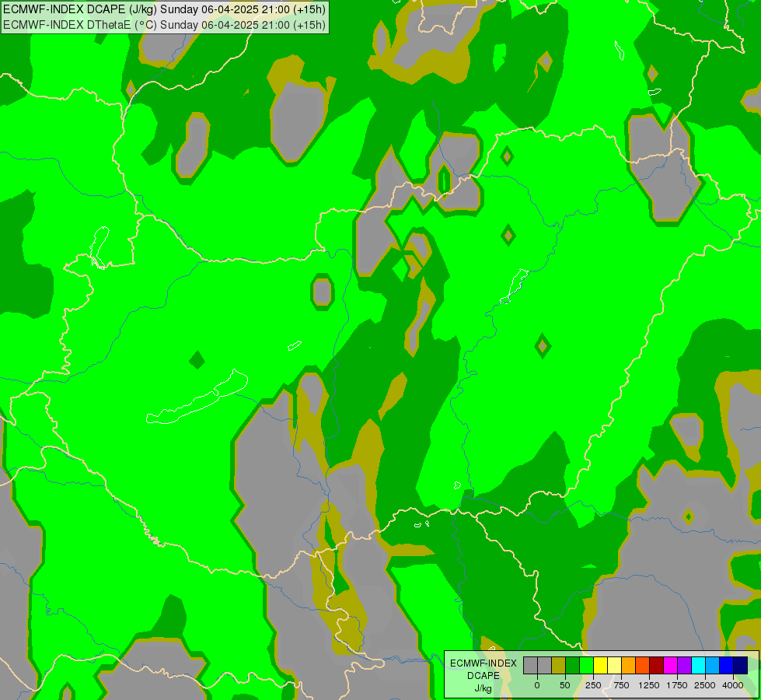This screenshot has width=761, height=700.
Task: Select the navy legend swatch
Action: click(740, 666)
